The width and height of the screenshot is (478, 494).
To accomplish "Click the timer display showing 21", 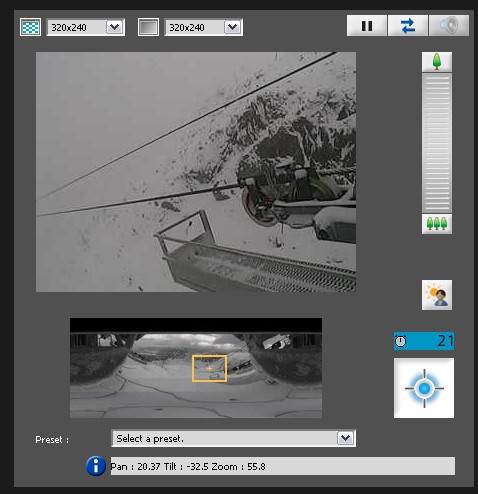I will coord(424,341).
